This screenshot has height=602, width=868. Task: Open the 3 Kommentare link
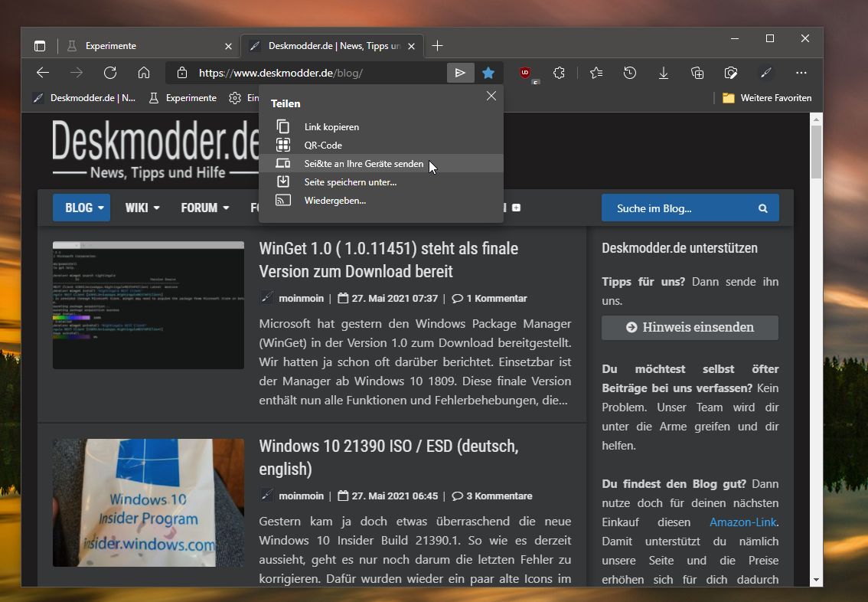click(492, 496)
